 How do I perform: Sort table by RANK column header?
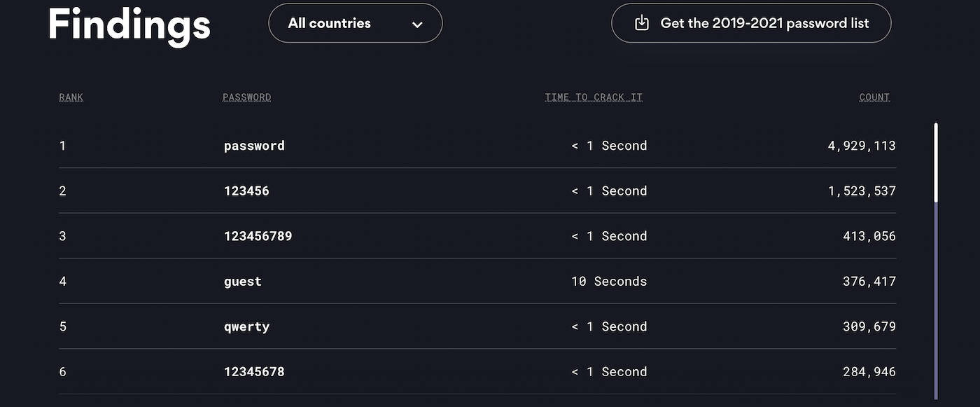click(71, 97)
